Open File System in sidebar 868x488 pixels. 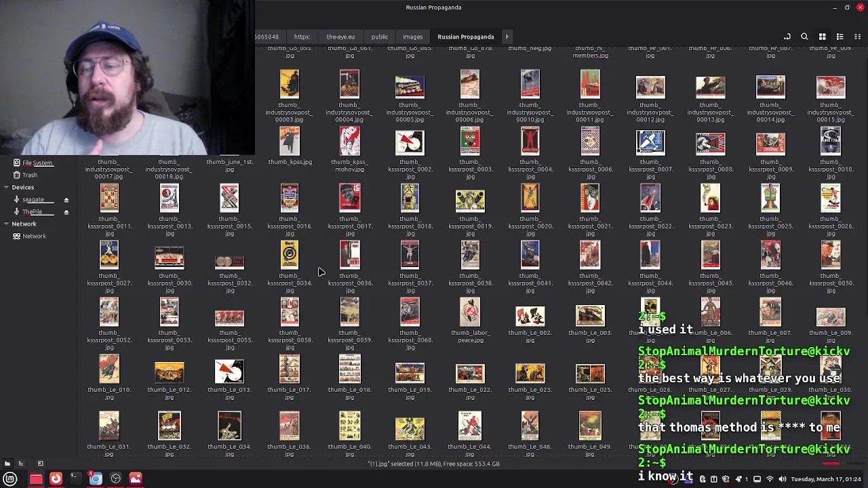[x=37, y=163]
